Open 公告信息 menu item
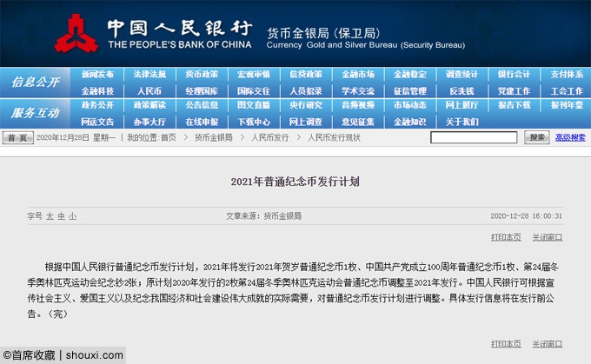This screenshot has height=364, width=591. [x=202, y=105]
